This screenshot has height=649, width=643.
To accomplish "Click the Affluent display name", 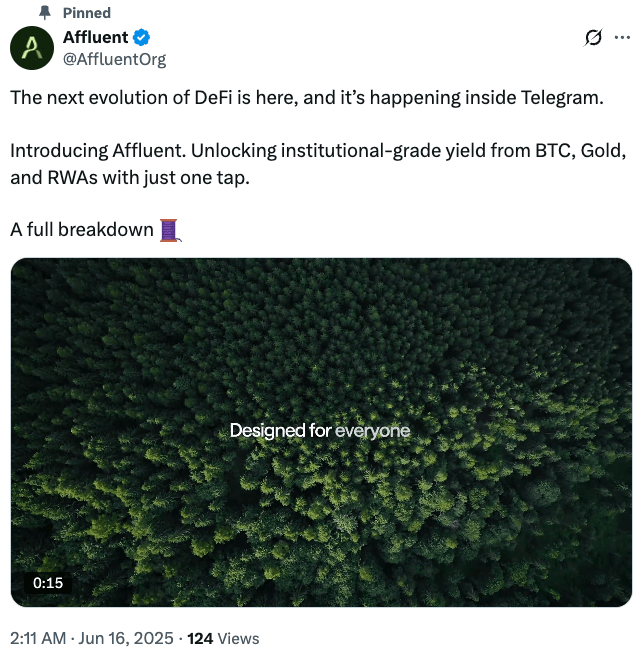I will tap(95, 38).
